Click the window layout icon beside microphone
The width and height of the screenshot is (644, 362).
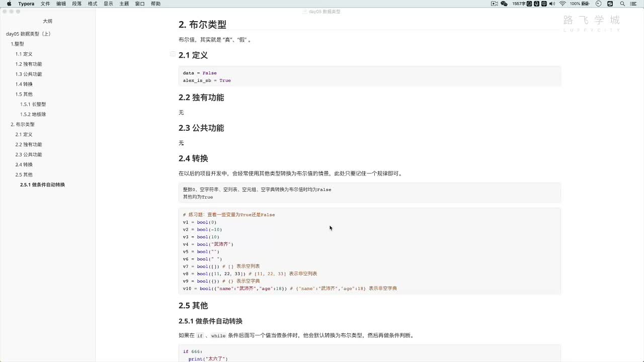(x=544, y=4)
